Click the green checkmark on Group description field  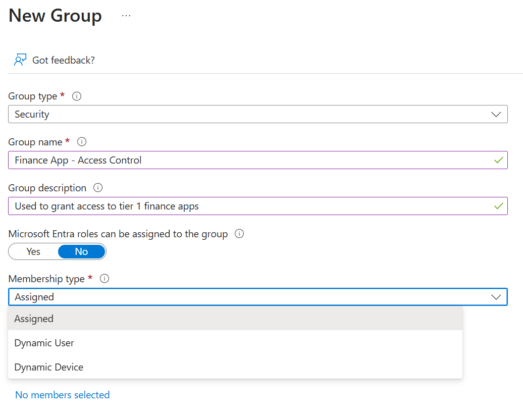pyautogui.click(x=498, y=206)
